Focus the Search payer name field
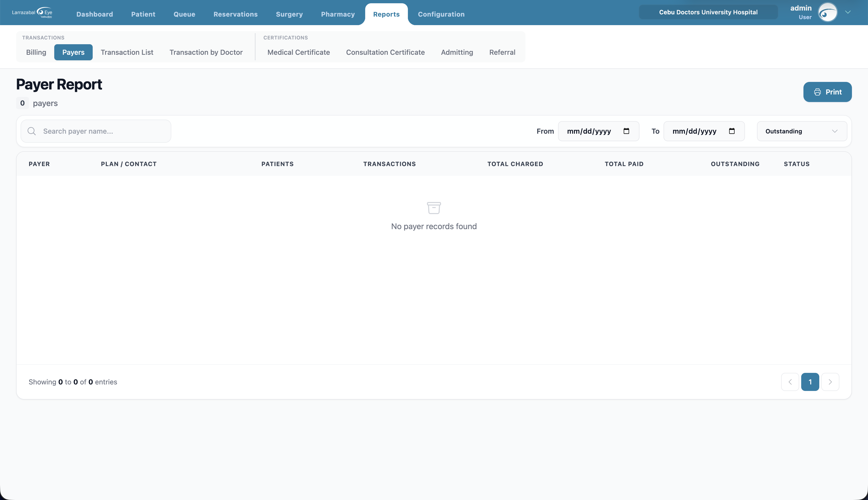 pos(96,131)
